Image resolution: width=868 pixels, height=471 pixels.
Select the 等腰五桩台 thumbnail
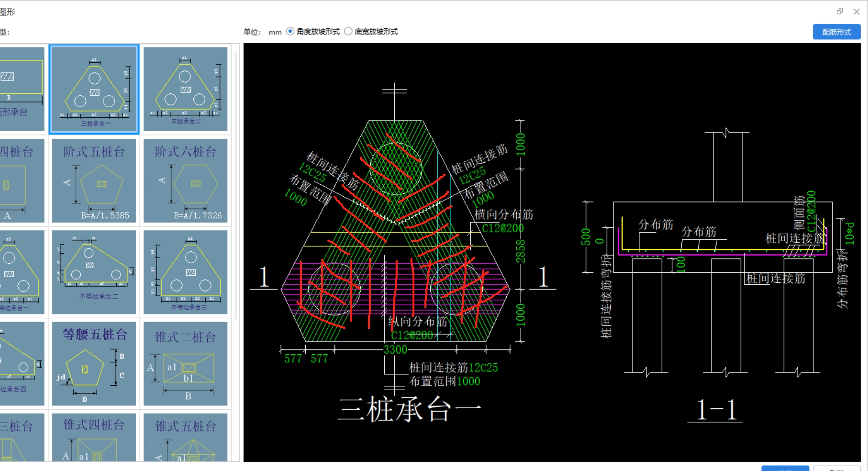click(x=94, y=364)
